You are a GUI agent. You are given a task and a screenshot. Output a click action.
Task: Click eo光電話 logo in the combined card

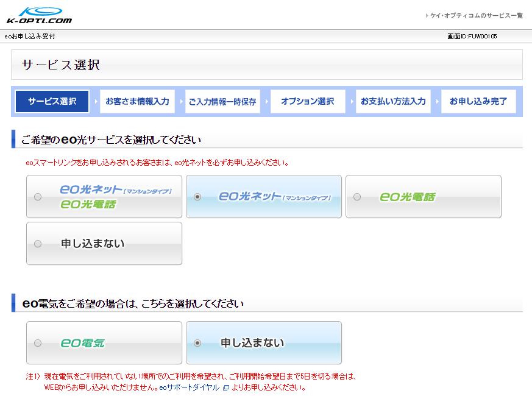pos(88,204)
